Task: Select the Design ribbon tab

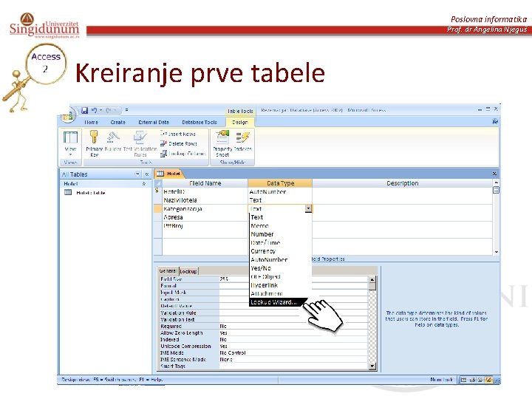Action: point(240,122)
